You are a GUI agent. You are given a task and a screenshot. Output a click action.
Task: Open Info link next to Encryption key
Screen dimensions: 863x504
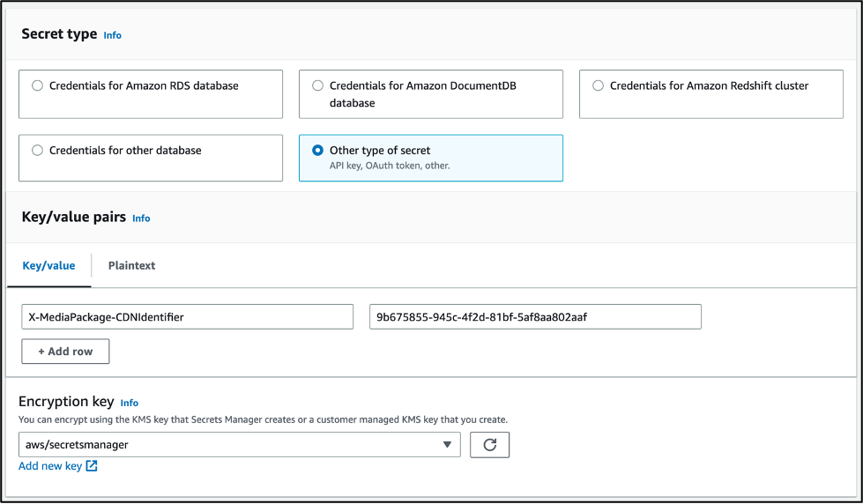(x=130, y=403)
